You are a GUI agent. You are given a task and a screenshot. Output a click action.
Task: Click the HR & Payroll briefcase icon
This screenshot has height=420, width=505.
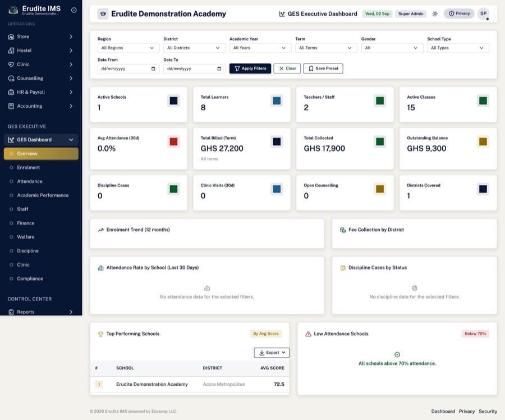11,92
